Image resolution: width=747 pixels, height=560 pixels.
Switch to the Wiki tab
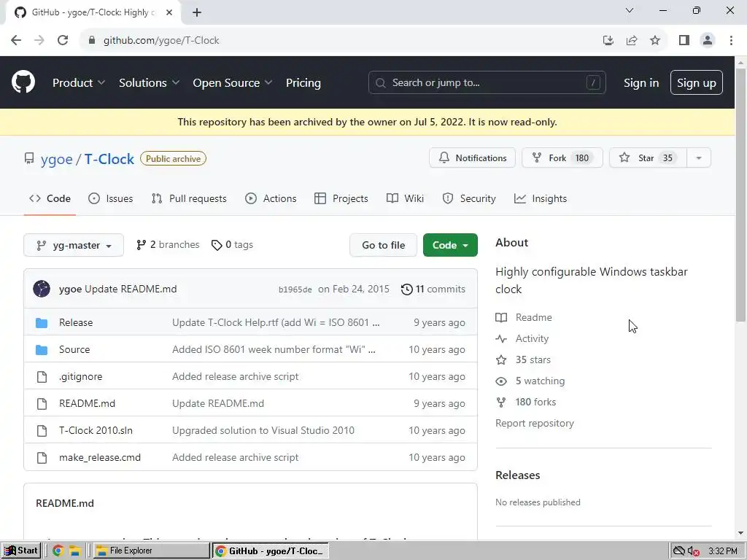405,198
